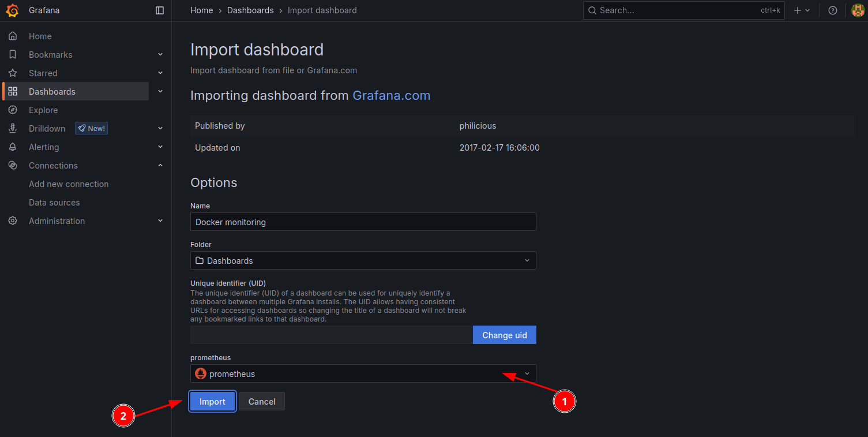Cancel the dashboard import

point(262,402)
